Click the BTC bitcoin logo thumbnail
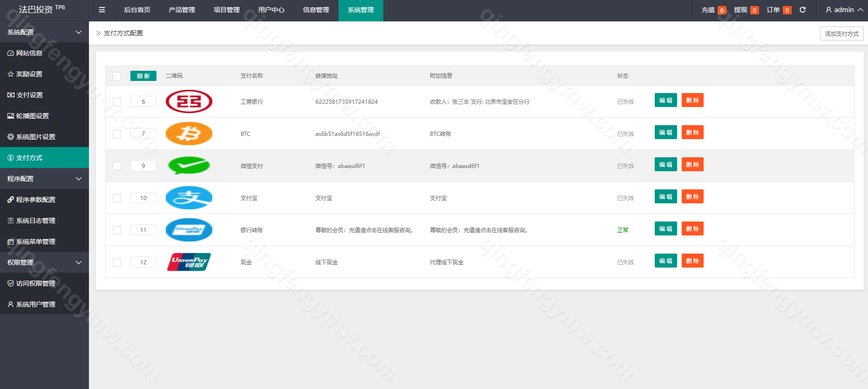Screen dimensions: 868x389 point(189,134)
